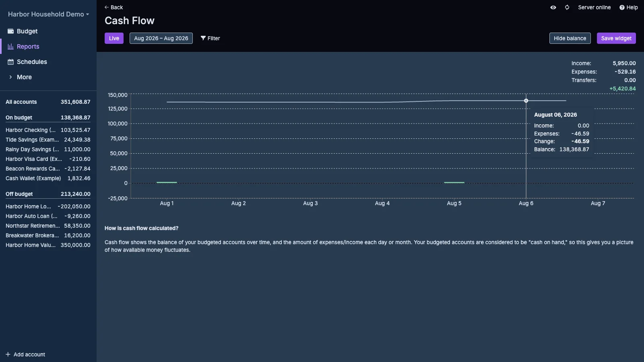Open the Budget page
Screen dimensions: 644x362
48,31
